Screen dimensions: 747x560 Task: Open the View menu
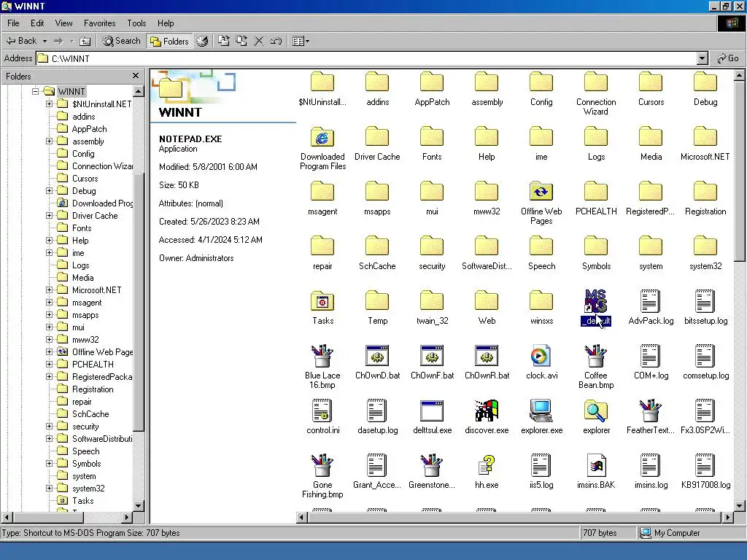pyautogui.click(x=64, y=23)
